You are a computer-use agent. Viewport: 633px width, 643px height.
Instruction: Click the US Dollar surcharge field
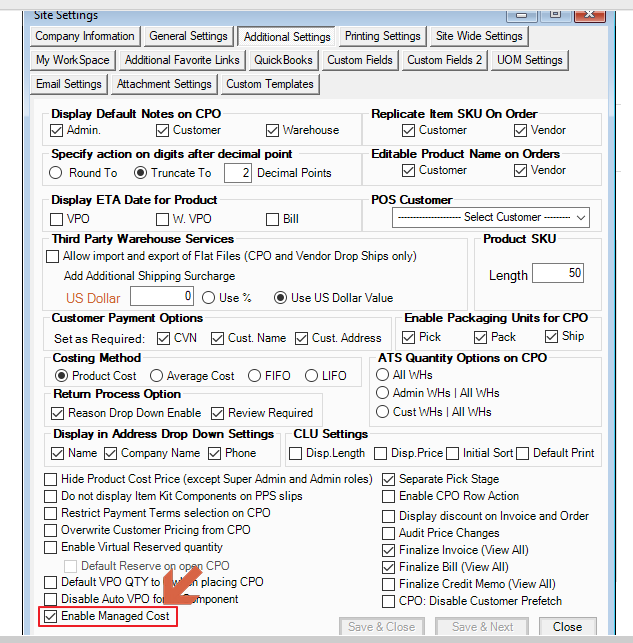tap(162, 297)
